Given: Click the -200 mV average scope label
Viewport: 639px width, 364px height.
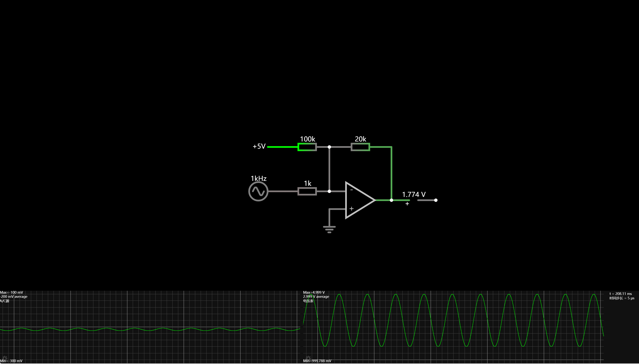Looking at the screenshot, I should [x=14, y=296].
